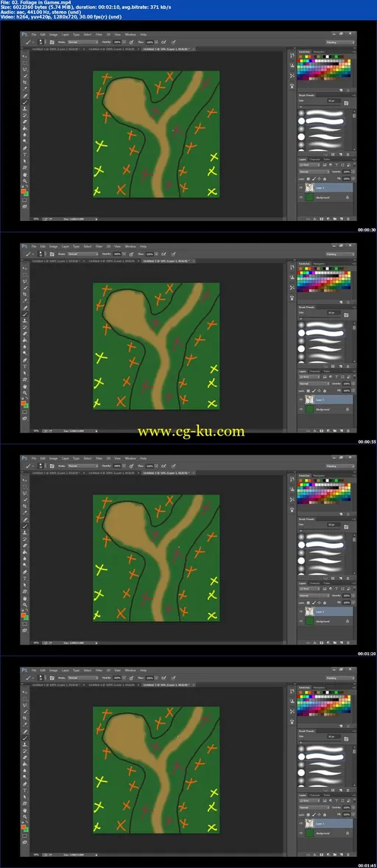Select the Hand tool in the 00:01:45 frame

[25, 811]
